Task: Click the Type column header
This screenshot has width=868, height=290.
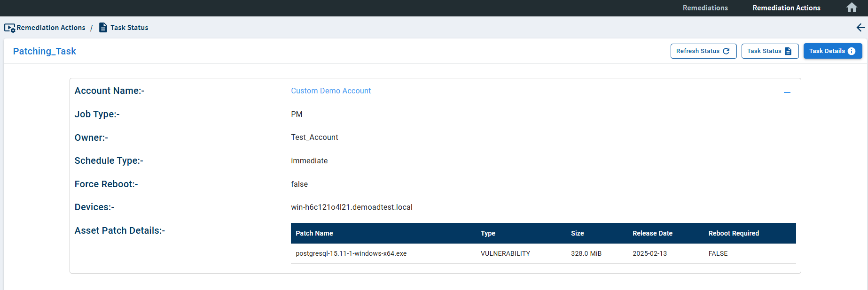Action: [488, 233]
